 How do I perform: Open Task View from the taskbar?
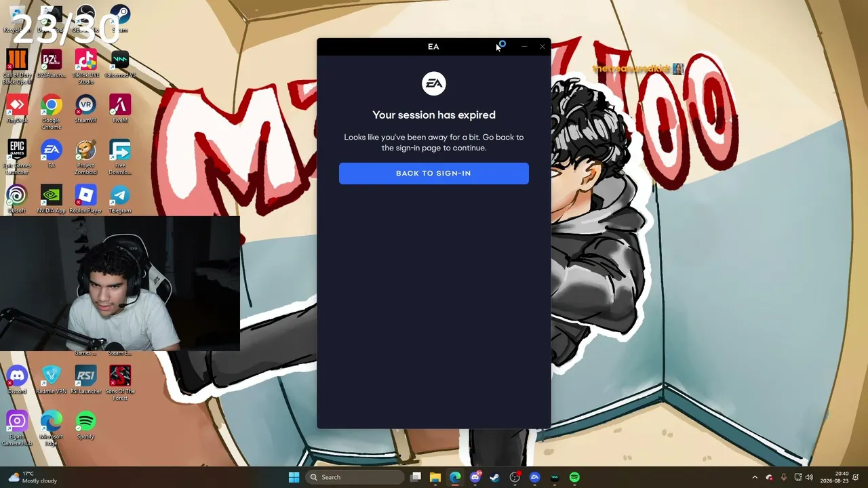[416, 477]
